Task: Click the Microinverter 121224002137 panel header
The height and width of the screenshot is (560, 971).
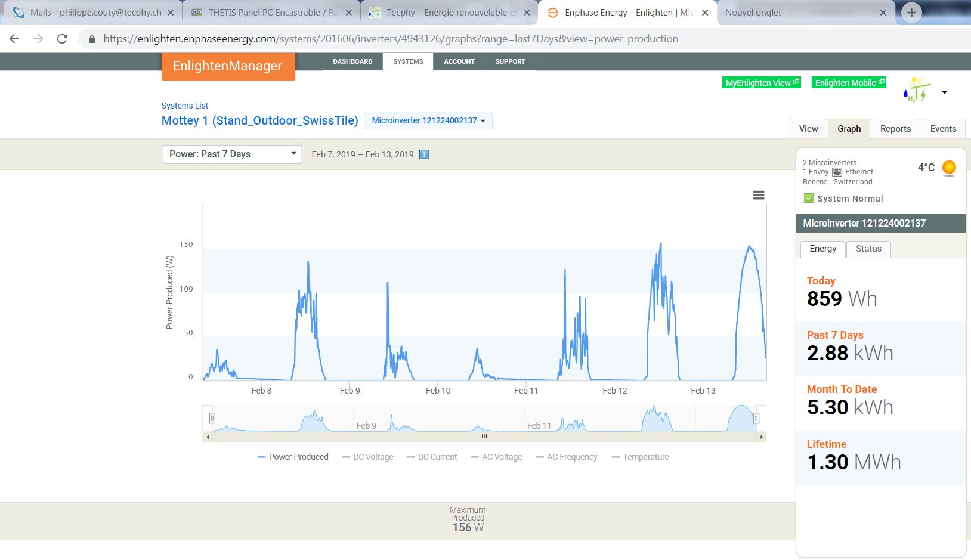Action: [x=880, y=223]
